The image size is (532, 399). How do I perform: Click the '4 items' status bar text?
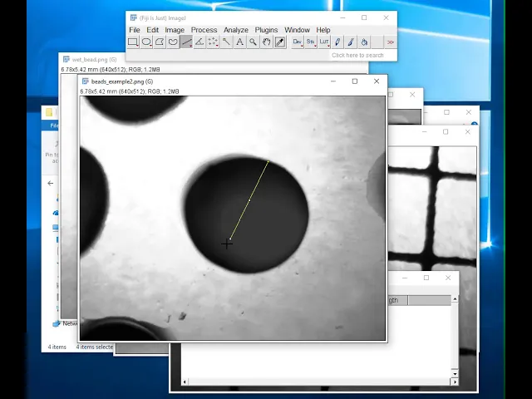click(57, 347)
